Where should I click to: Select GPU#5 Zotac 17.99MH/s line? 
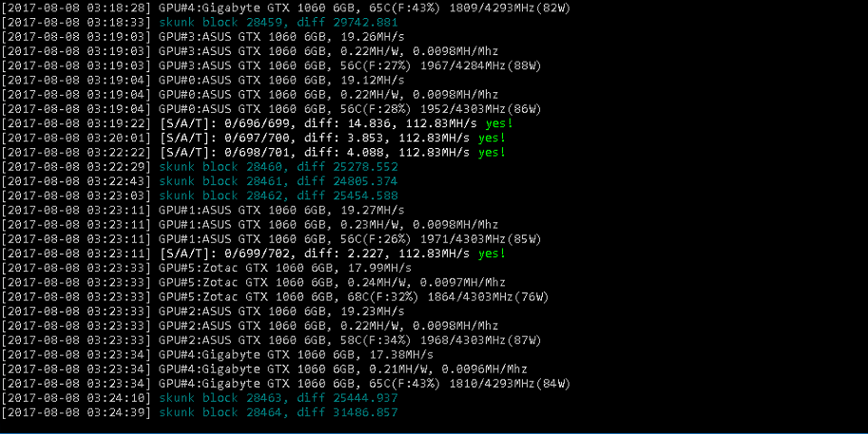tap(206, 268)
